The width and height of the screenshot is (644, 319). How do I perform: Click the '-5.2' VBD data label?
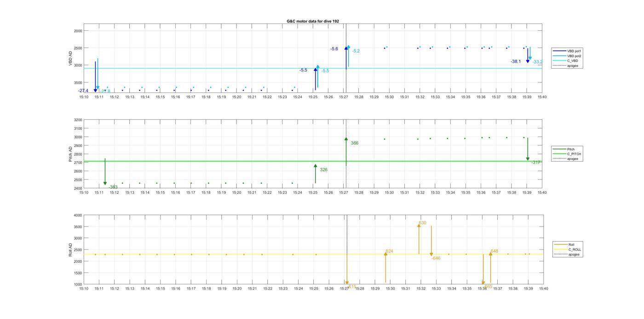[356, 51]
